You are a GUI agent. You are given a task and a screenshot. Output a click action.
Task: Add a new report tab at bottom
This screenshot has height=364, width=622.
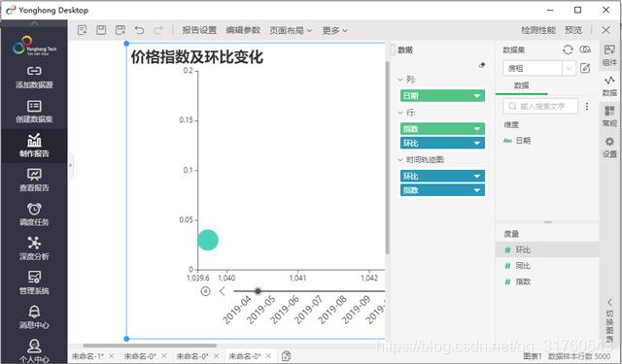point(286,356)
